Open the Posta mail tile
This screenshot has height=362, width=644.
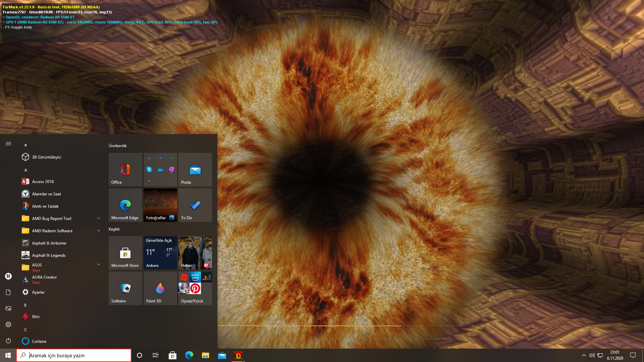tap(195, 170)
